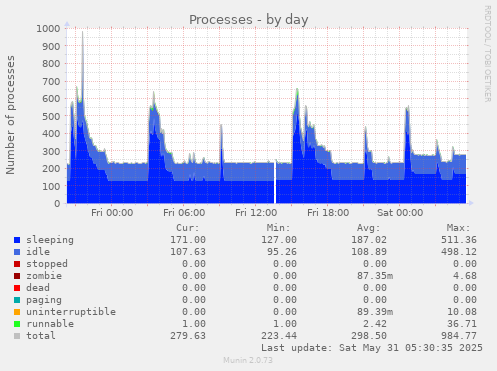The height and width of the screenshot is (371, 497).
Task: Click the 'Max:' column header
Action: 458,228
